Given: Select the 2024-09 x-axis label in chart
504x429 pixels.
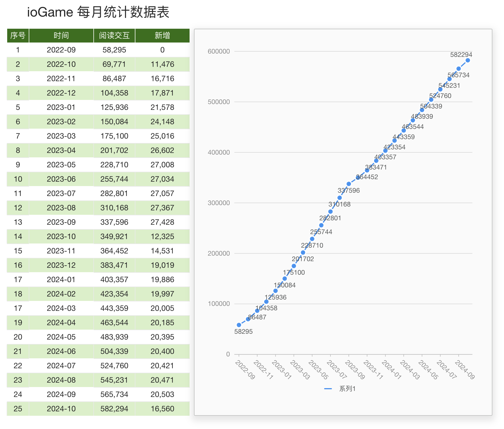Looking at the screenshot, I should pyautogui.click(x=465, y=370).
